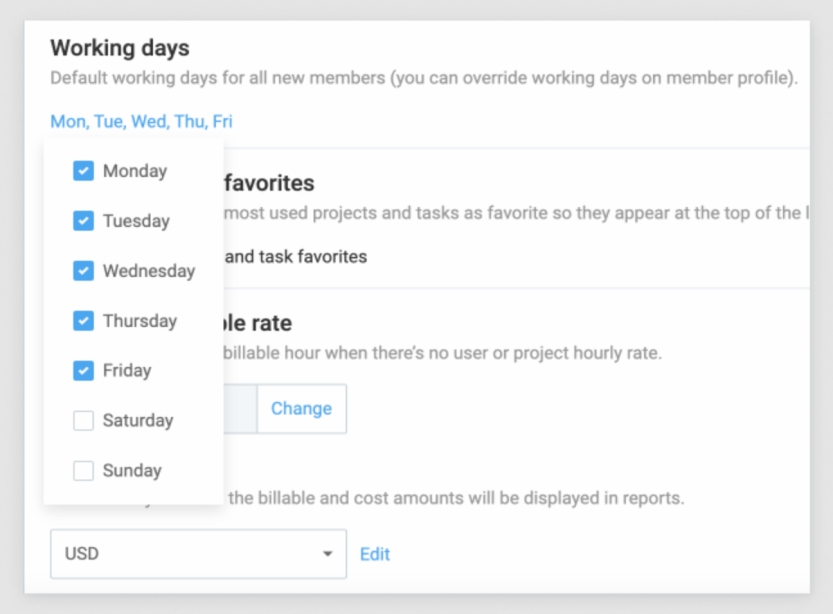Disable the Thursday checkbox

coord(83,321)
